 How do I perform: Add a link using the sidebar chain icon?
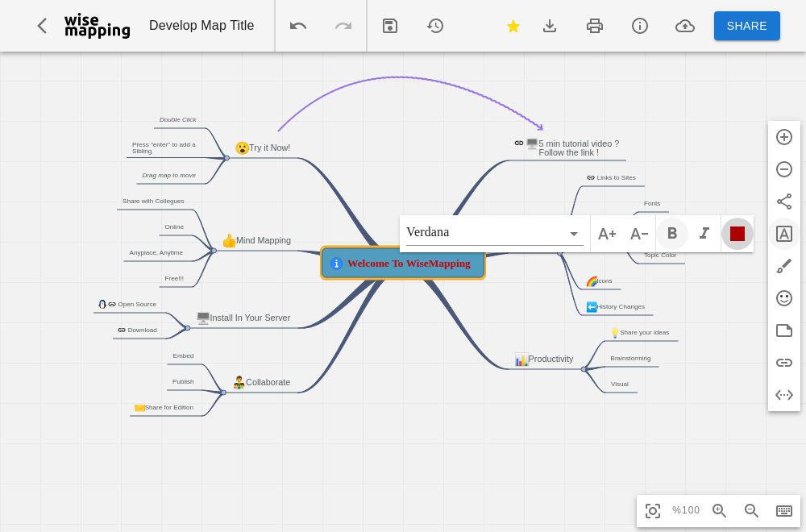point(784,363)
